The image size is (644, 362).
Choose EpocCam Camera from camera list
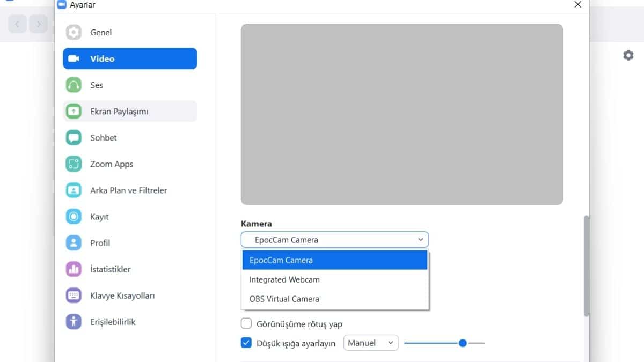(x=335, y=260)
